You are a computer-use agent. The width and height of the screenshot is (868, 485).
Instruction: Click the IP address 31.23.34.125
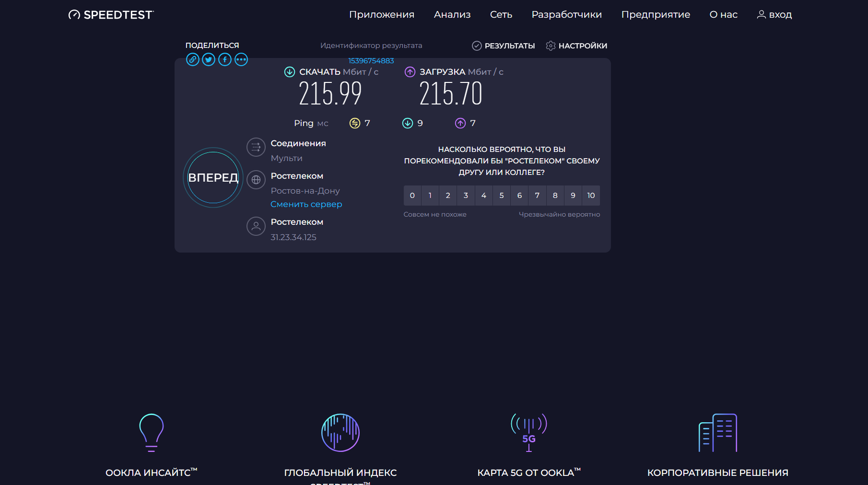pos(293,237)
